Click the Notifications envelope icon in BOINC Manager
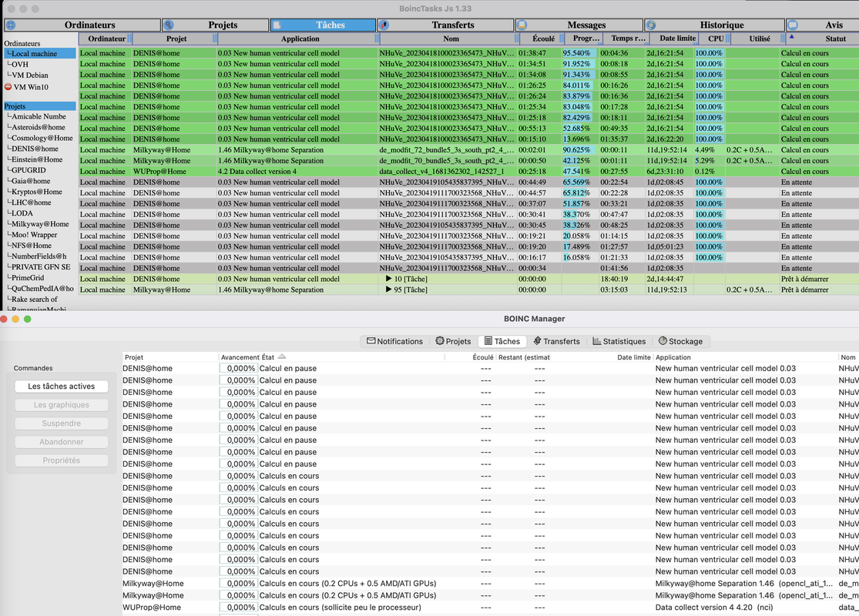Image resolution: width=859 pixels, height=616 pixels. tap(371, 340)
